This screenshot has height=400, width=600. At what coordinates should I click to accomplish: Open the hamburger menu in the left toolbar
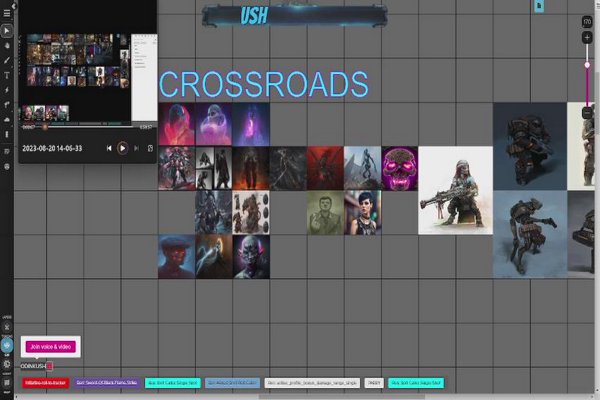click(x=7, y=13)
